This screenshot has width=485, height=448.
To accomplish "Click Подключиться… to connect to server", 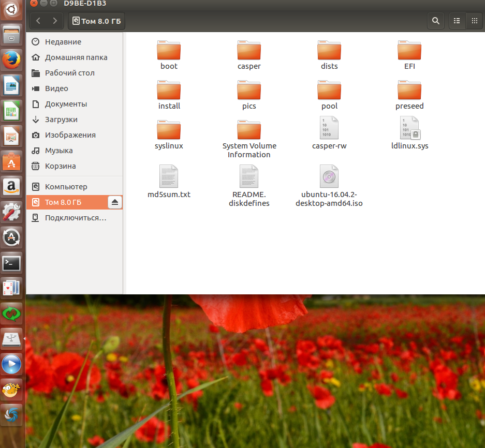I will 75,218.
